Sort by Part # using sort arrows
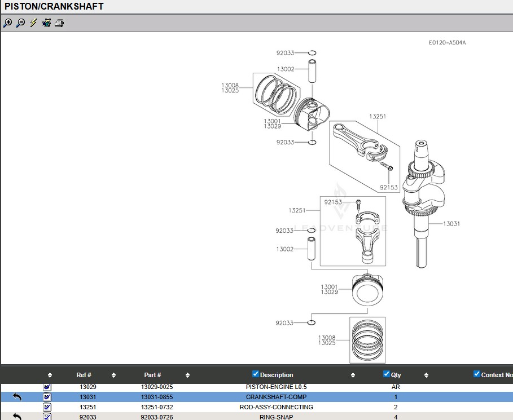Image resolution: width=513 pixels, height=420 pixels. (x=187, y=375)
